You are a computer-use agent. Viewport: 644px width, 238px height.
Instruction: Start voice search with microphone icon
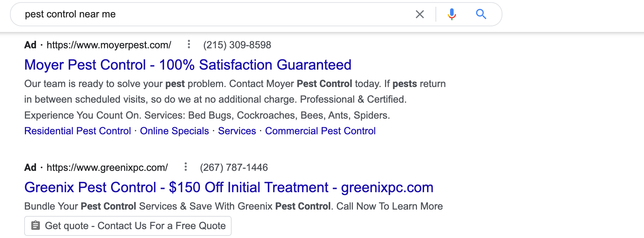(x=452, y=14)
